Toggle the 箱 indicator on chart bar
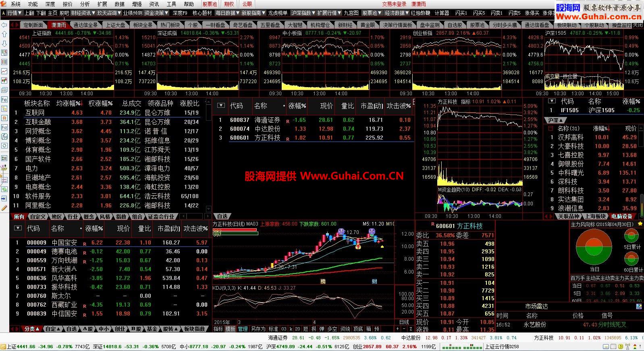The height and width of the screenshot is (351, 644). (369, 329)
